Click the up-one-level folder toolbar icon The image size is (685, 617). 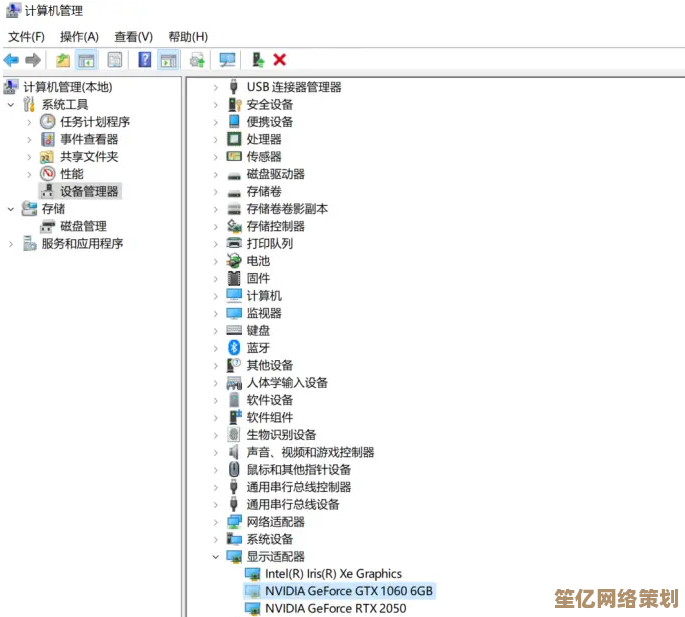[x=63, y=60]
